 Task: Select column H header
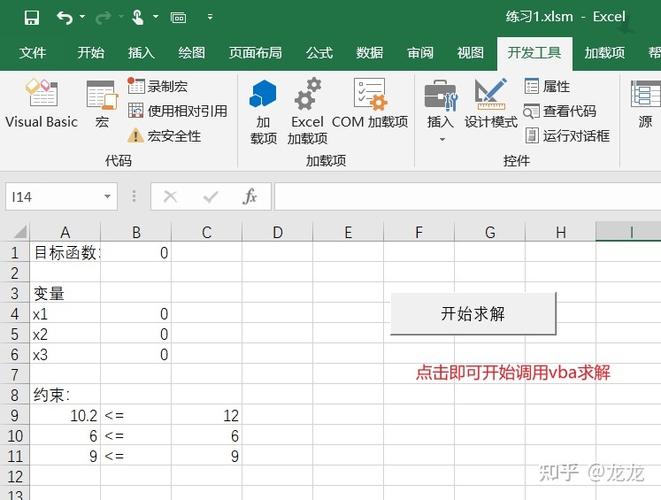tap(561, 232)
